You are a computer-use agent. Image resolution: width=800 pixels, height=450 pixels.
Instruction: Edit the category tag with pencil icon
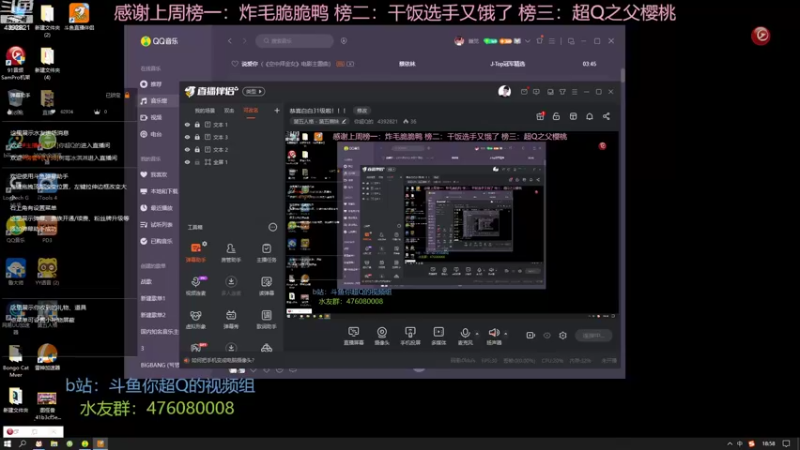click(344, 121)
